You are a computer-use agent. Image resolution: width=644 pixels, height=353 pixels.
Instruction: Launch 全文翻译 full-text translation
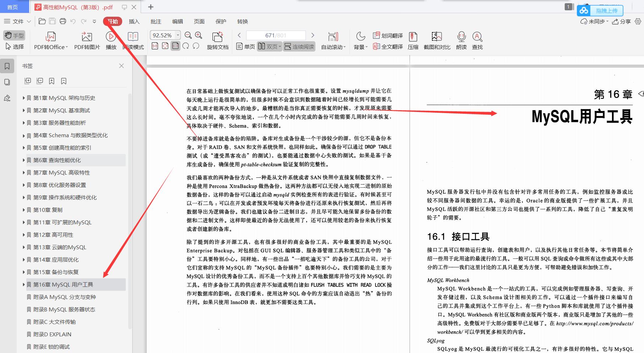387,46
